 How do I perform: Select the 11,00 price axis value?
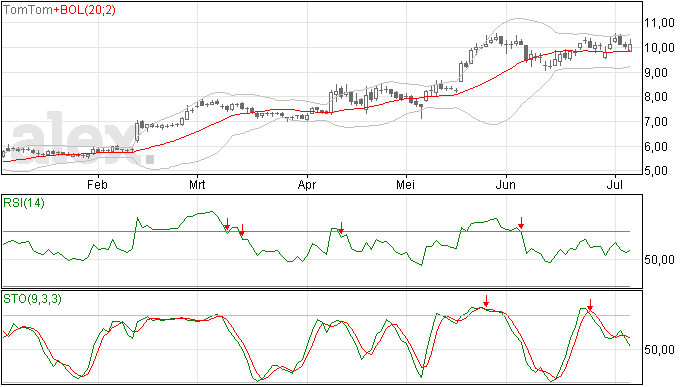(659, 22)
